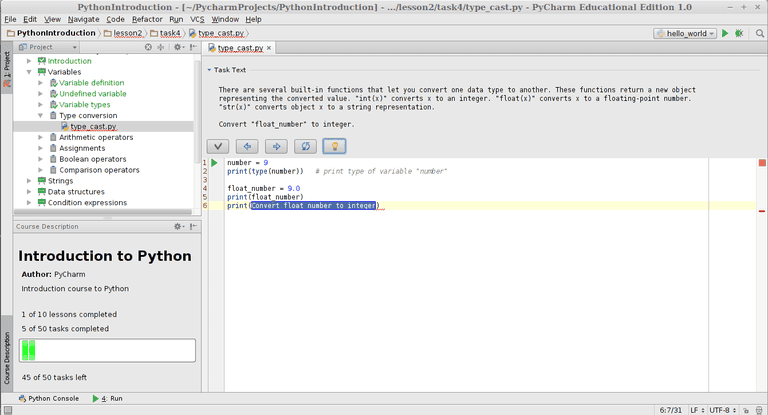This screenshot has height=415, width=768.
Task: Select Assignments task in project tree
Action: click(x=82, y=148)
